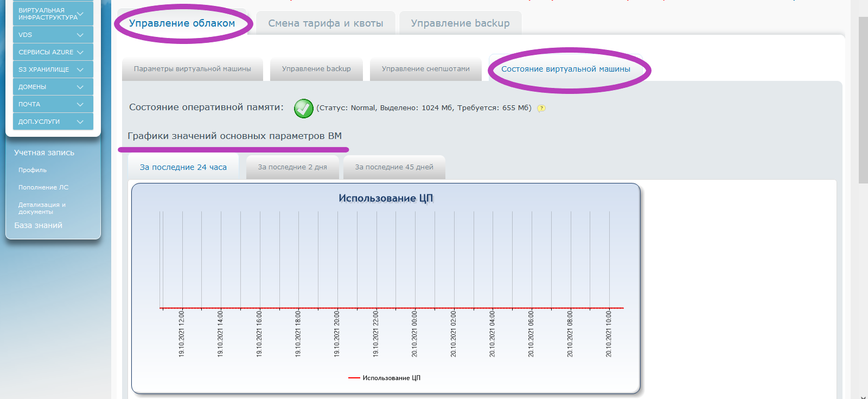The image size is (868, 399).
Task: Click the yellow help question mark icon
Action: pyautogui.click(x=541, y=108)
